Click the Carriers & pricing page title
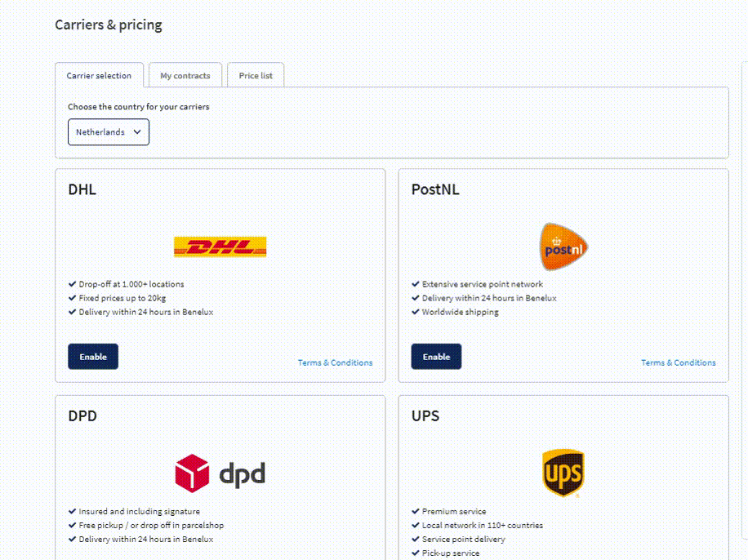 (x=109, y=24)
